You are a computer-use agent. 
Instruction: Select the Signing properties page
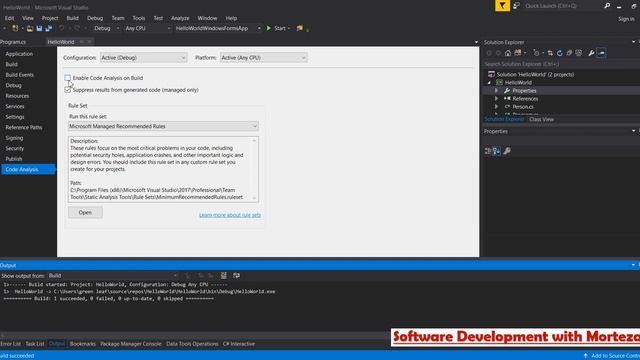pos(14,138)
